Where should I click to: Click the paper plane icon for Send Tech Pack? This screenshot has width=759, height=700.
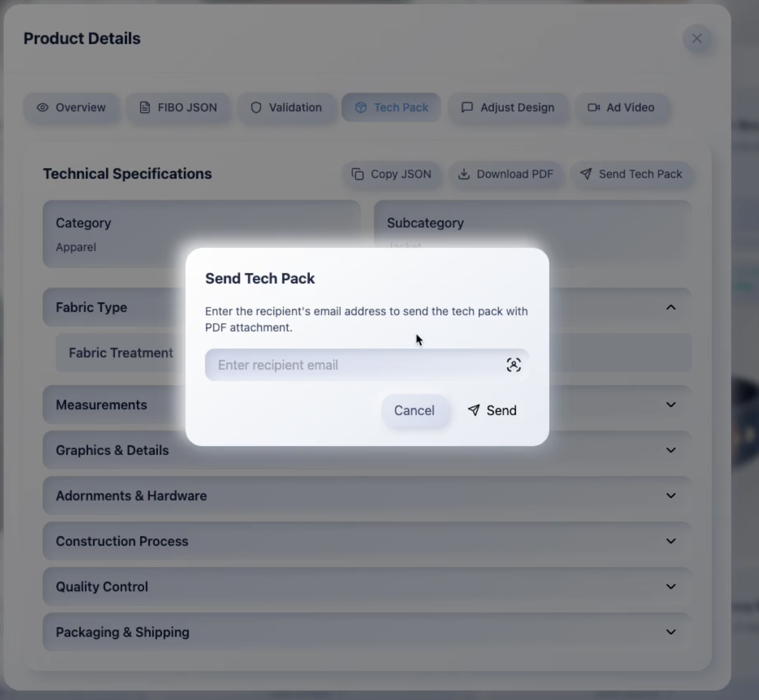585,174
